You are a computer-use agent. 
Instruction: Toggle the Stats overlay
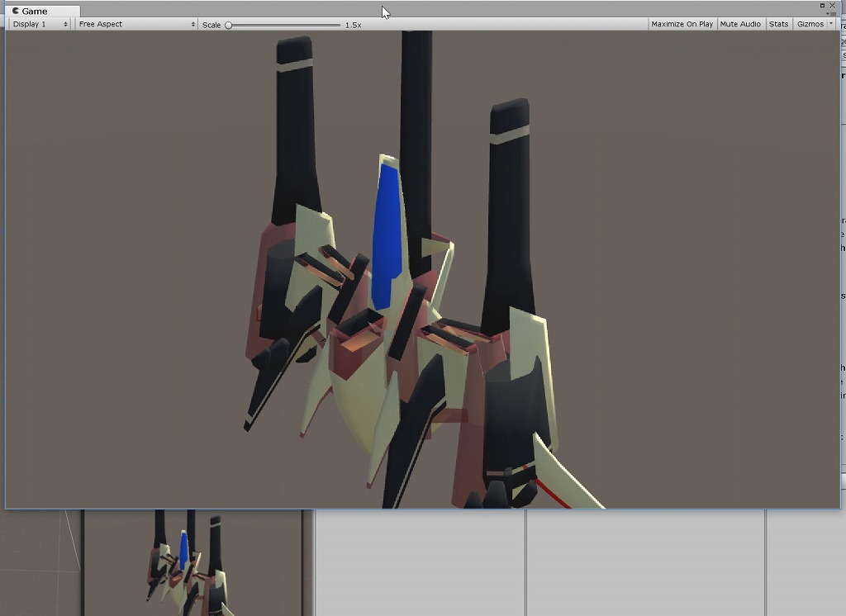[x=778, y=24]
